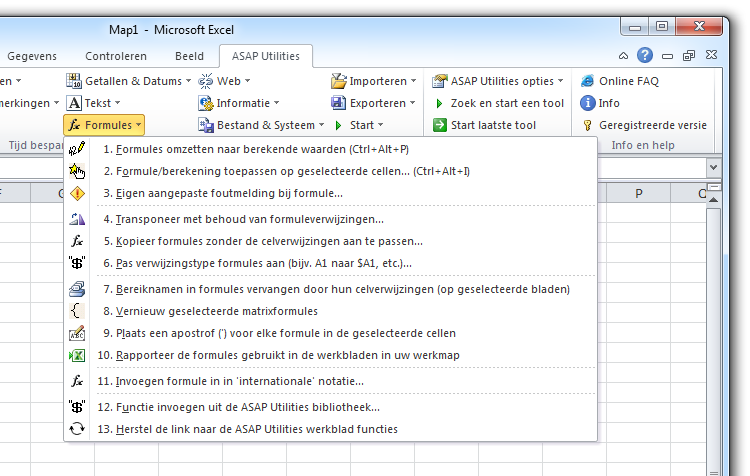Click the ABC apostrophe icon beside item 9
The image size is (750, 476).
(x=77, y=333)
